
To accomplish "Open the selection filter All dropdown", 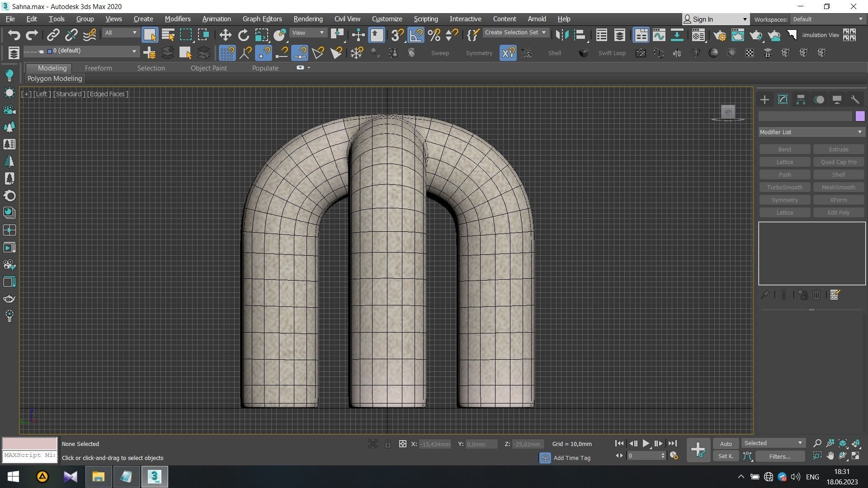I will [120, 33].
